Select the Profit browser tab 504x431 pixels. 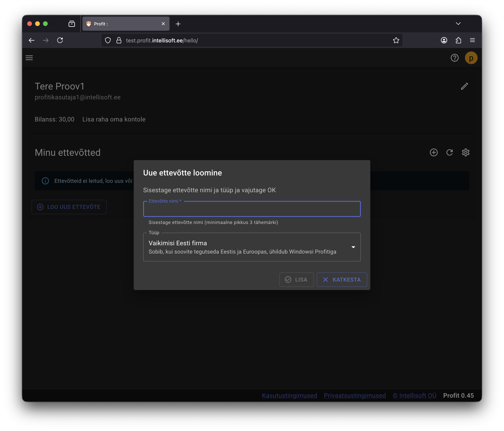(122, 24)
